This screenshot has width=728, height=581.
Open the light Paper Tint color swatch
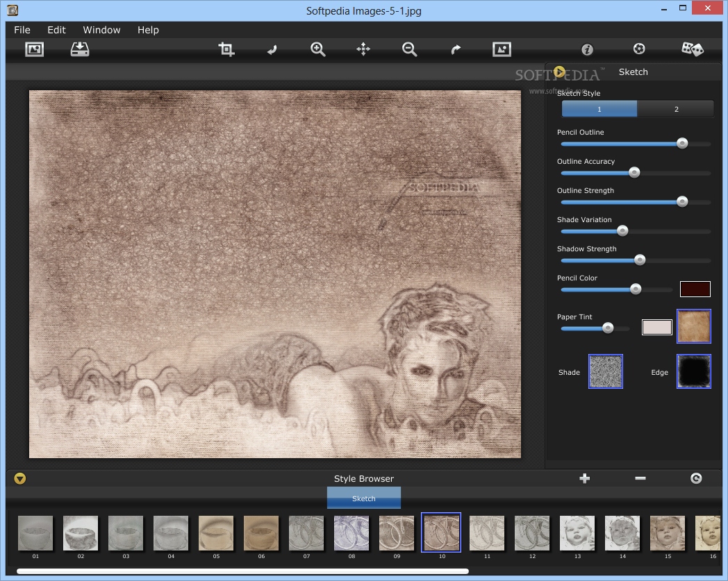[x=657, y=327]
